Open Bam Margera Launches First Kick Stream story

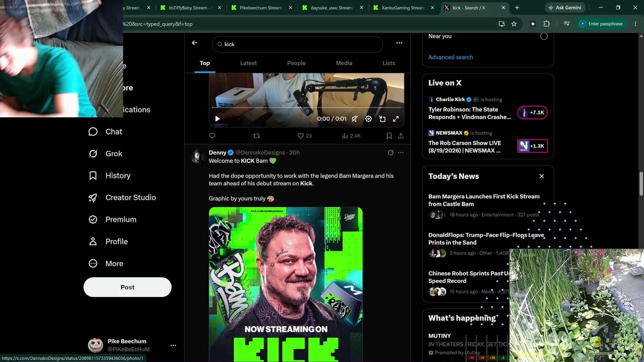coord(484,200)
